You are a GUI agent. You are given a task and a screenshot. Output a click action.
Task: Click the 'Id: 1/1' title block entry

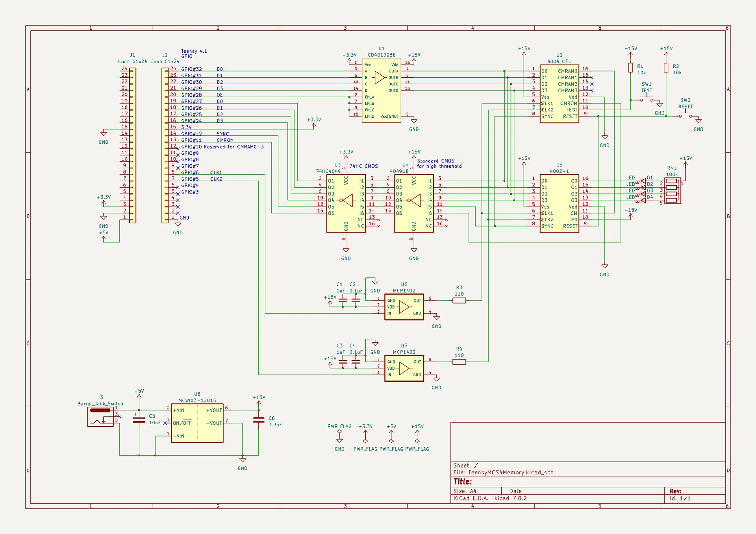click(x=680, y=498)
